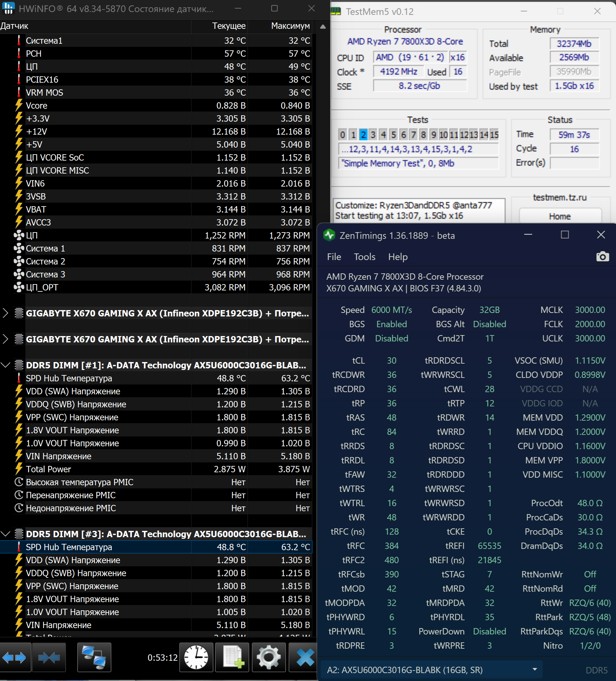
Task: Click the scrollbar up arrow in HWiNFO
Action: 323,26
